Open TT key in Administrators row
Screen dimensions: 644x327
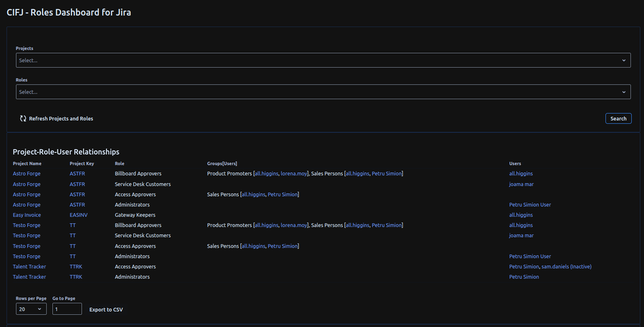[73, 256]
